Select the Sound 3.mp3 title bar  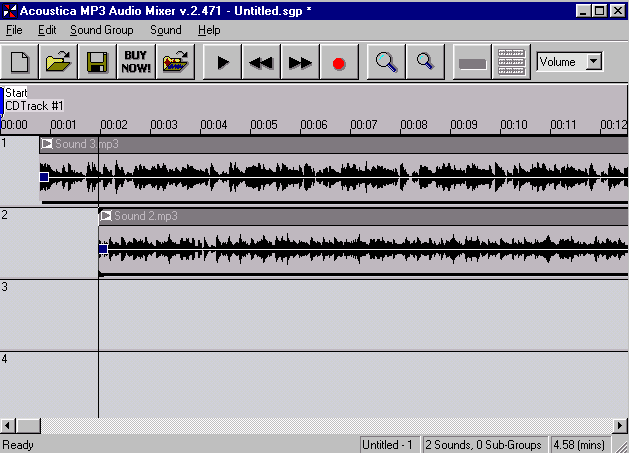(x=334, y=144)
